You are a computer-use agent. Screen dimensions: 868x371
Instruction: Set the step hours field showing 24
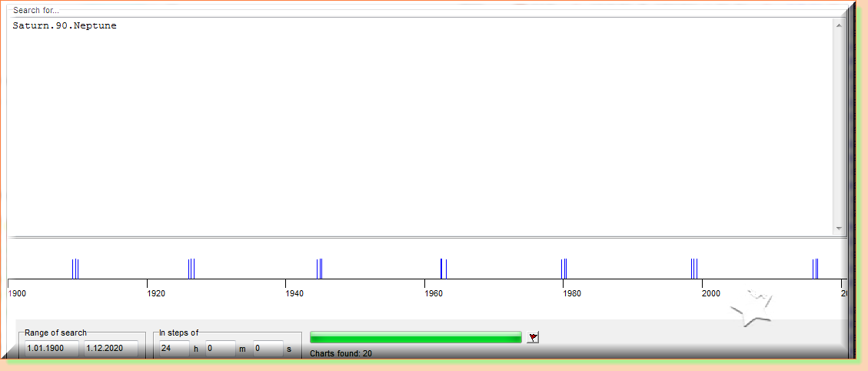pyautogui.click(x=174, y=348)
